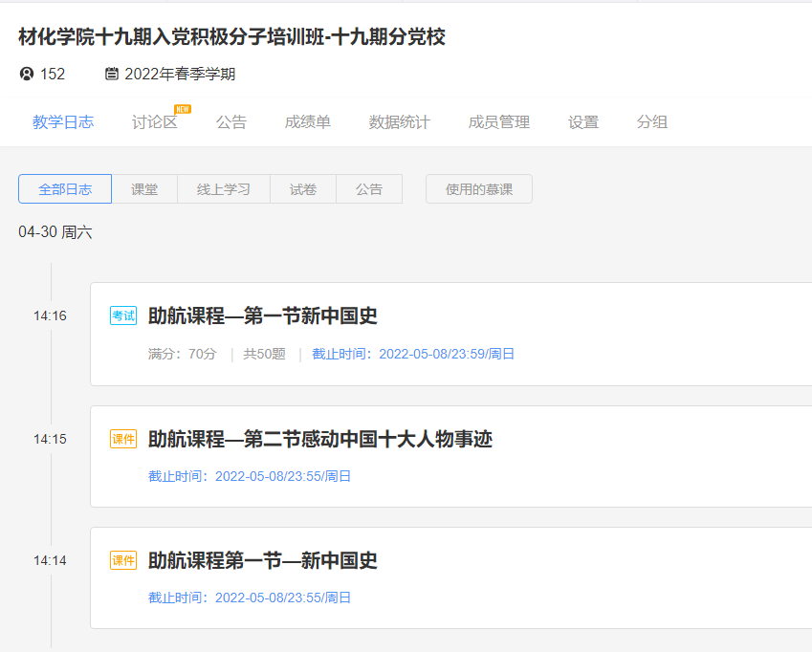Filter the log by 线上学习
This screenshot has width=812, height=652.
pos(224,189)
